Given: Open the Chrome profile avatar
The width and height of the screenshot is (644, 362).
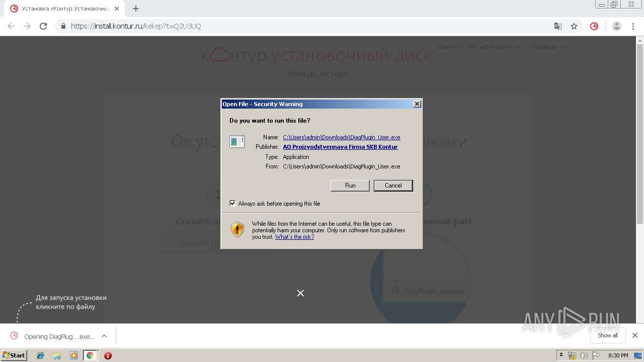Looking at the screenshot, I should point(617,26).
